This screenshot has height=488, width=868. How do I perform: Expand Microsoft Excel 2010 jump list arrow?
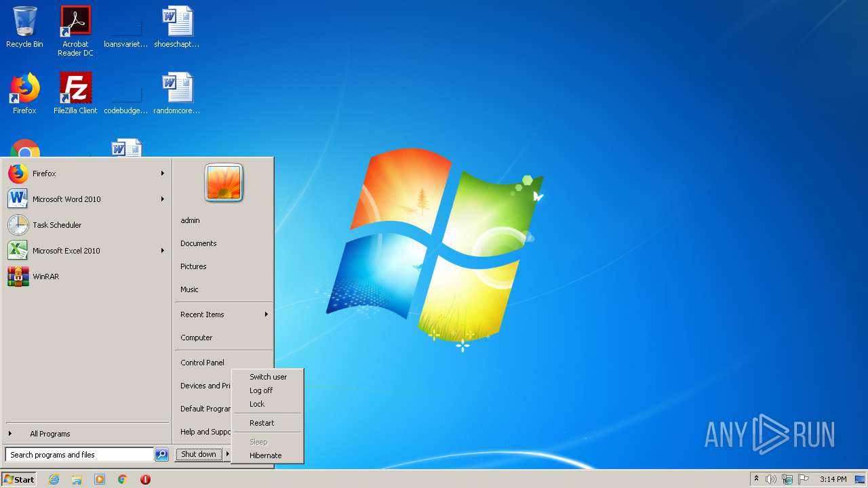163,251
